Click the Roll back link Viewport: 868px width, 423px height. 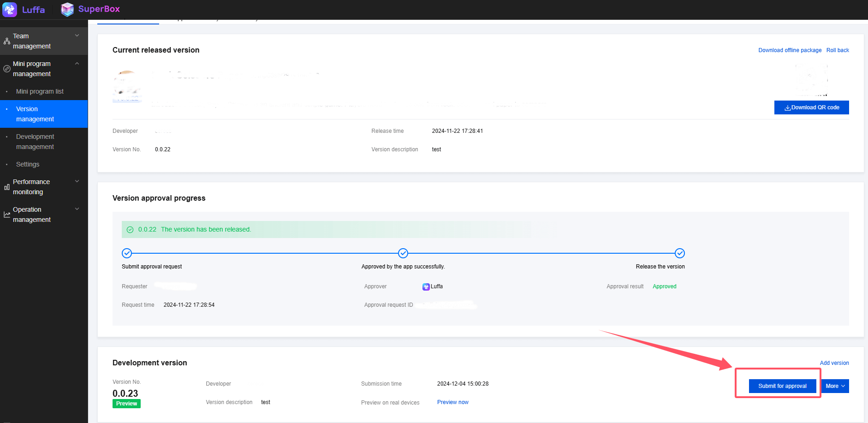(x=837, y=50)
